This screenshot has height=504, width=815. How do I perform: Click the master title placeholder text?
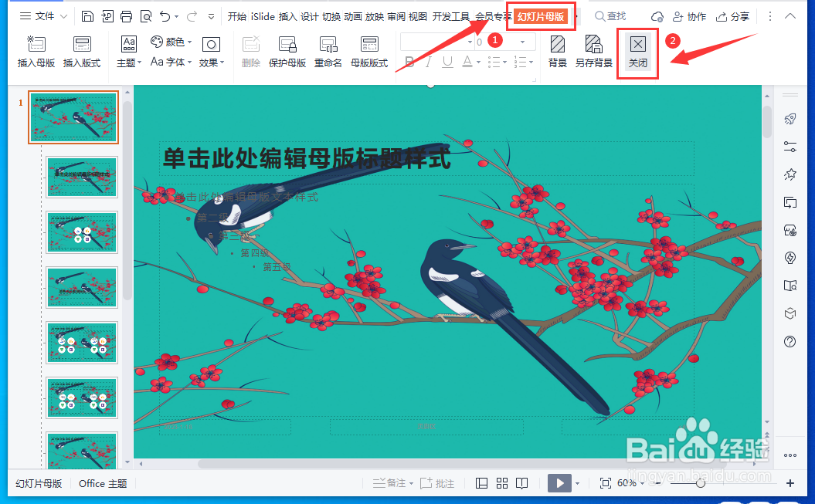coord(307,158)
